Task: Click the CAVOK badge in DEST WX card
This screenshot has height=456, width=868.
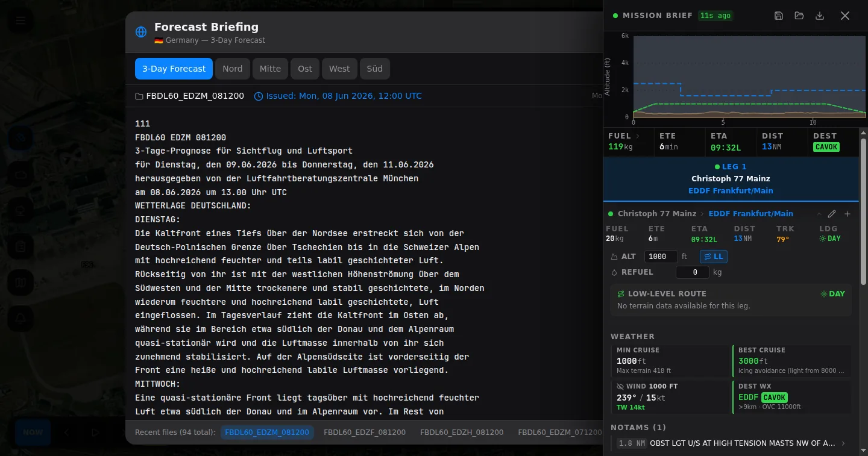Action: tap(774, 398)
